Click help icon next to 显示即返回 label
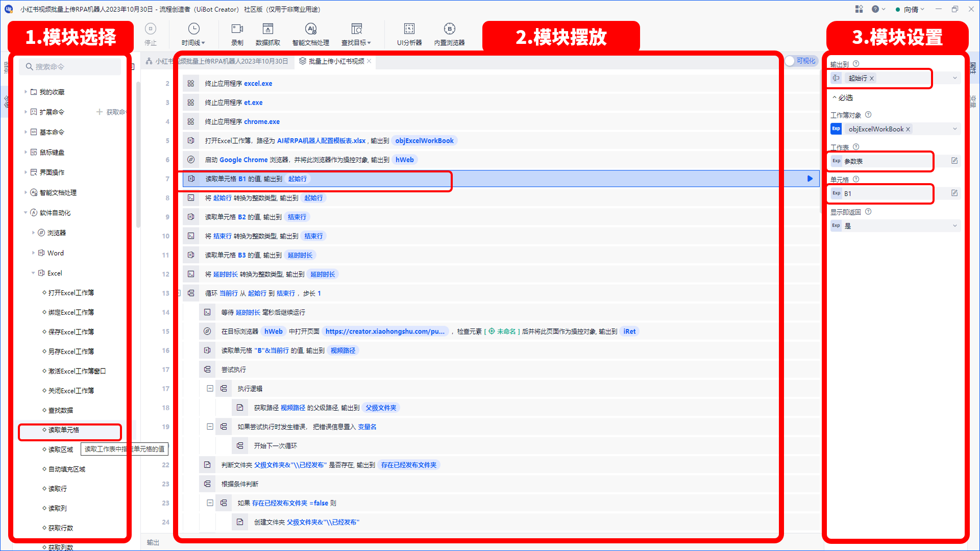 868,212
